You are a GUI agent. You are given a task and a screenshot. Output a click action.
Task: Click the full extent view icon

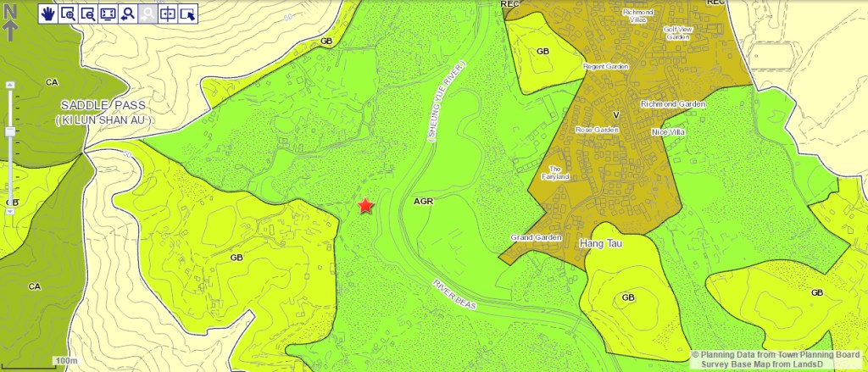(108, 14)
